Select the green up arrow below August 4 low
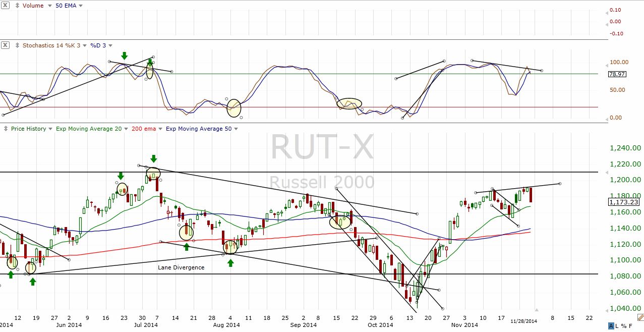Image resolution: width=644 pixels, height=332 pixels. (230, 263)
